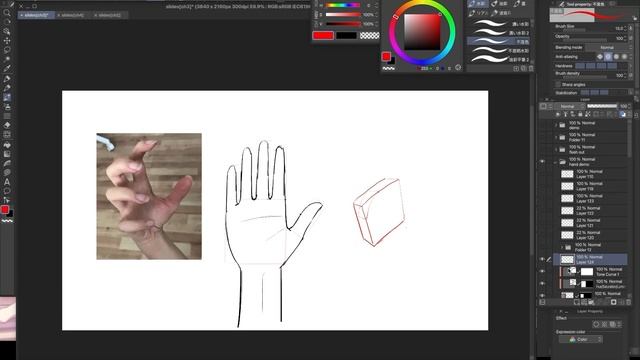Expand the Folder 11 layer folder
The width and height of the screenshot is (640, 360).
point(556,137)
